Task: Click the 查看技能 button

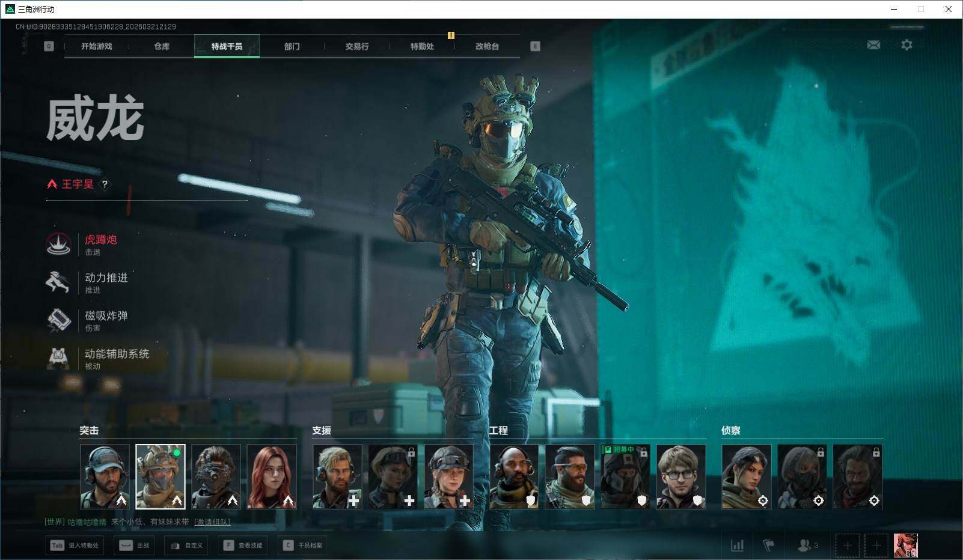Action: tap(243, 546)
